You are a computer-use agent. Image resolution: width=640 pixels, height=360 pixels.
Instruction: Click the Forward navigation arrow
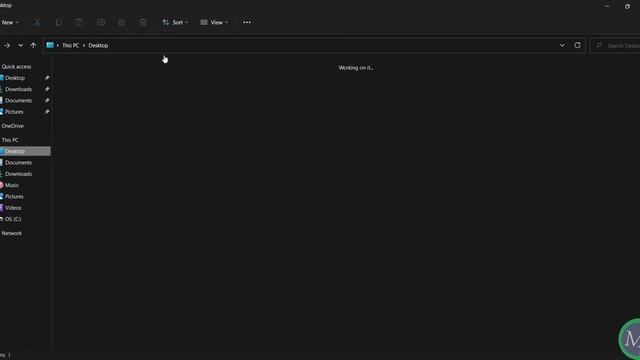7,45
